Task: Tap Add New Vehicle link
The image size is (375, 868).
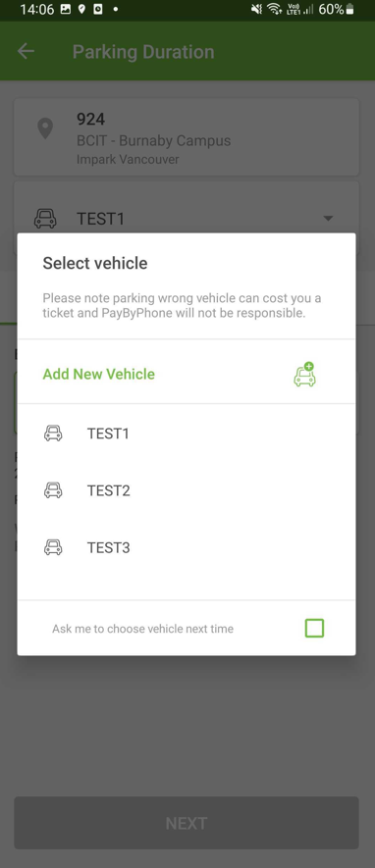Action: (x=98, y=375)
